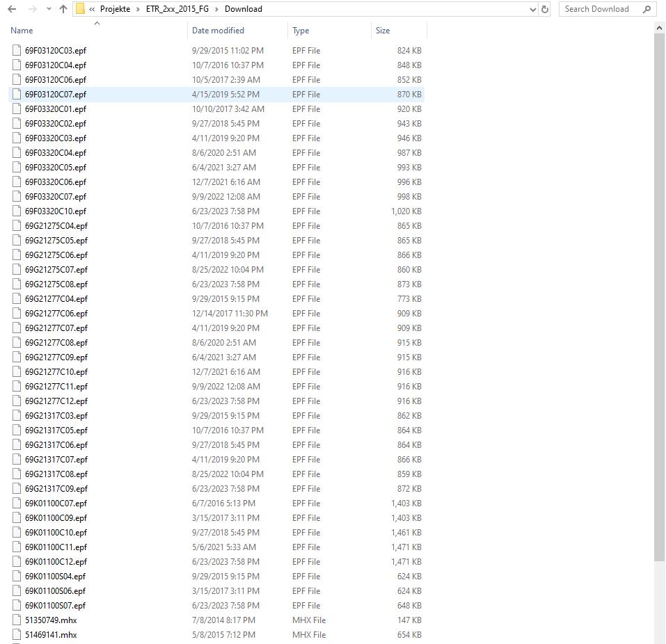The image size is (666, 644).
Task: Select file icon of 69G21275C04.epf
Action: tap(17, 226)
